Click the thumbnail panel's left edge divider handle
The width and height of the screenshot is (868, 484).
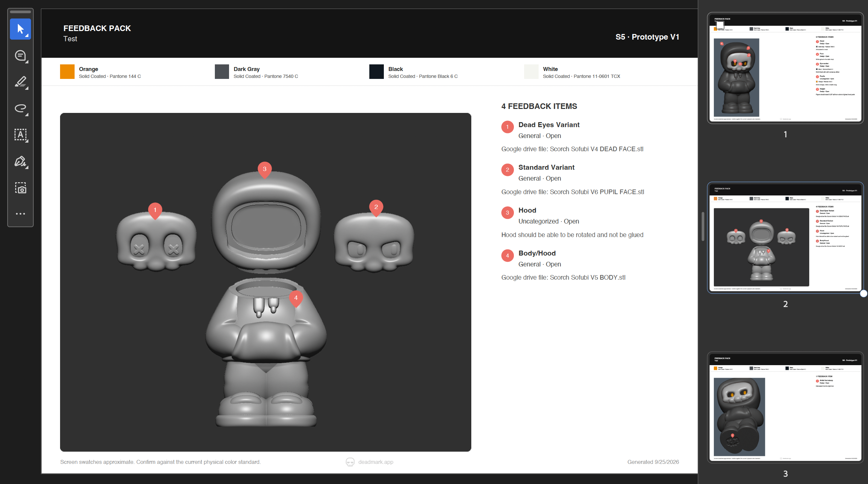pos(703,226)
